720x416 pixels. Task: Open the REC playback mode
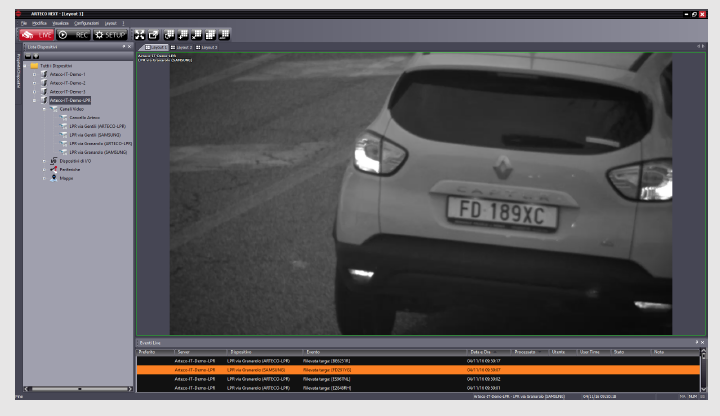(x=73, y=35)
